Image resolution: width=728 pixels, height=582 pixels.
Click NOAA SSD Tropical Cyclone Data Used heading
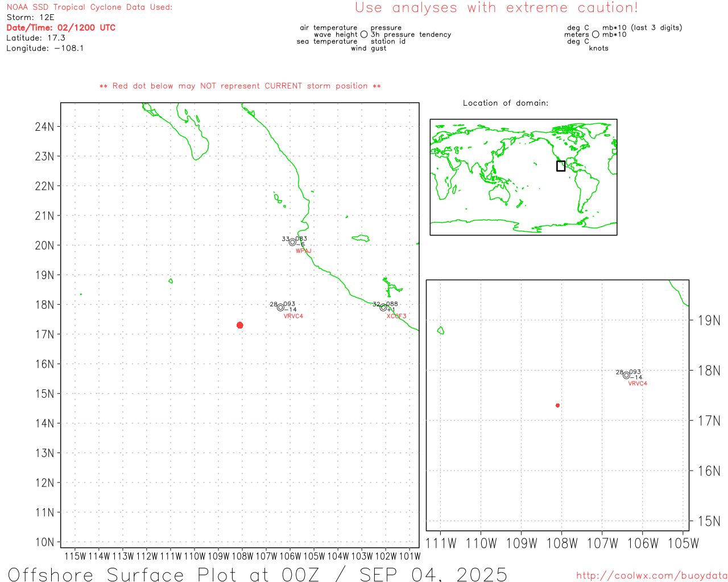pos(89,7)
